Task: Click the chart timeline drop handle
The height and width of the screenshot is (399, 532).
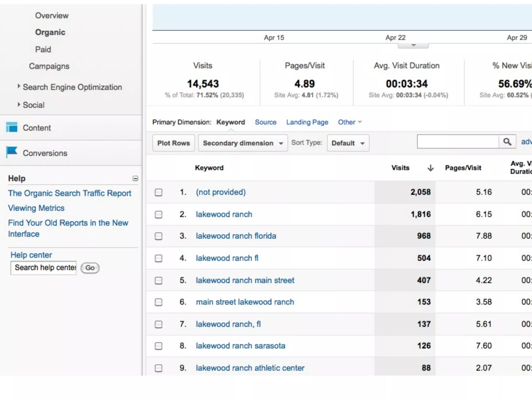Action: pos(413,46)
